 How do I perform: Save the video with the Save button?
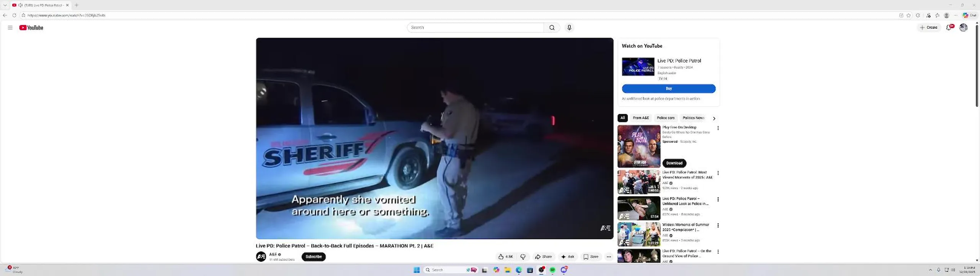tap(591, 257)
